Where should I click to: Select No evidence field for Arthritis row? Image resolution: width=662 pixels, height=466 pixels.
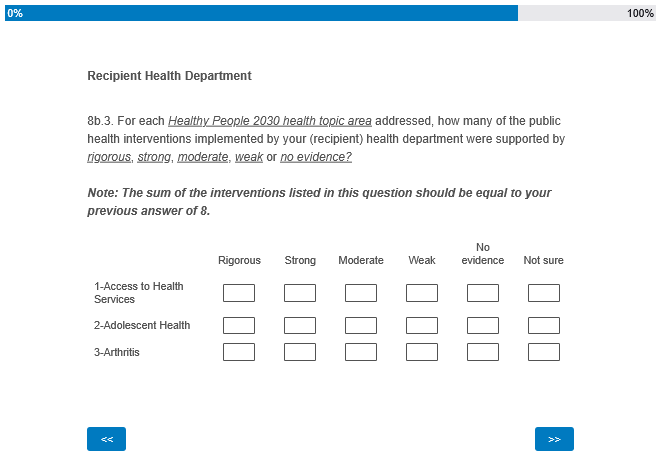(x=483, y=352)
